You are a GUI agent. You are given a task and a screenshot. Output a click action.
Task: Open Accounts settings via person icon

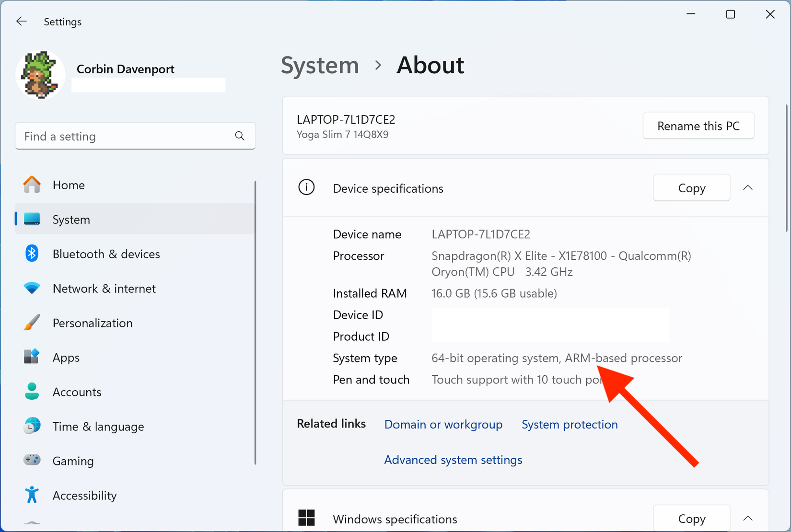(31, 392)
